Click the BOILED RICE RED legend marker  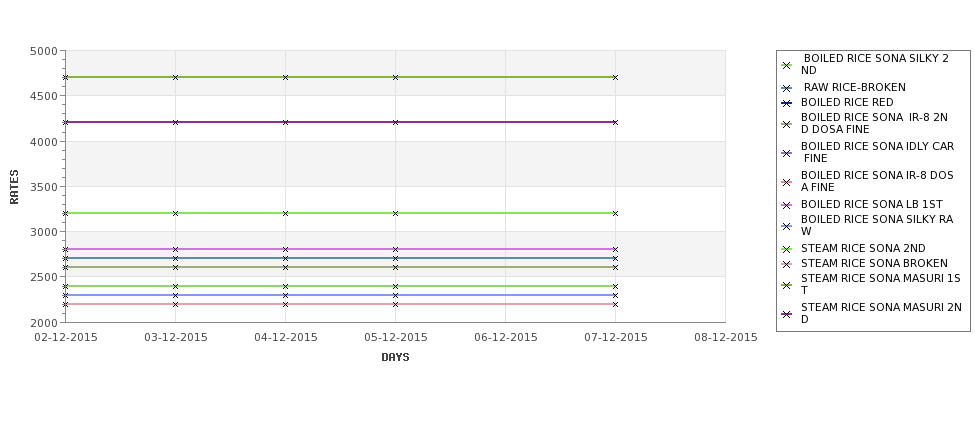tap(787, 103)
